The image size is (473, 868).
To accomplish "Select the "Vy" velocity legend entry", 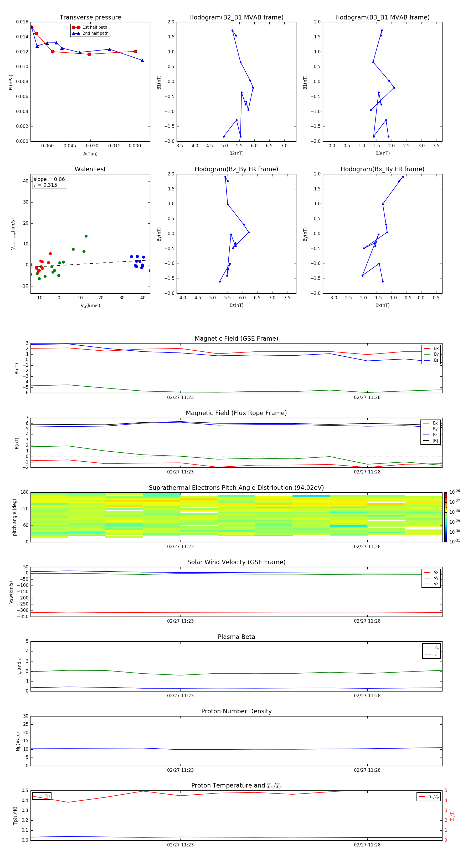I will [x=431, y=578].
